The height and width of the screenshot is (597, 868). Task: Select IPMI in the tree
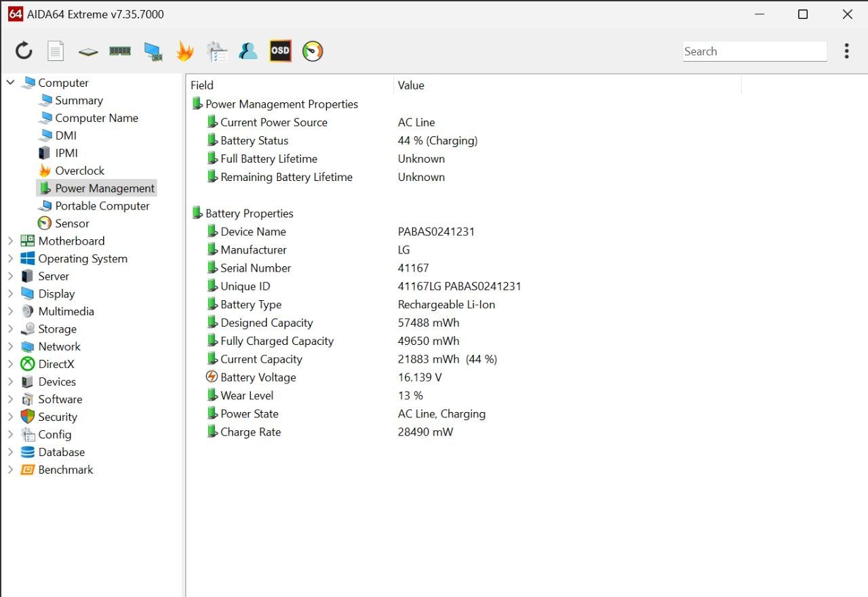(66, 153)
